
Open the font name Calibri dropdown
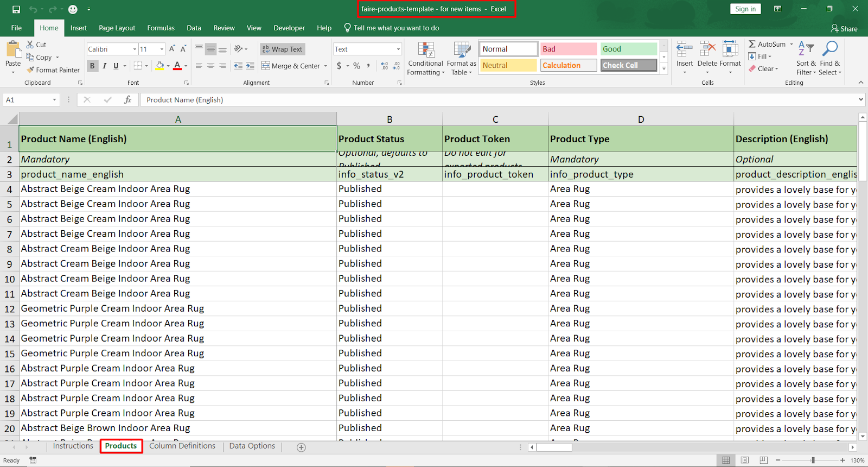[x=135, y=49]
